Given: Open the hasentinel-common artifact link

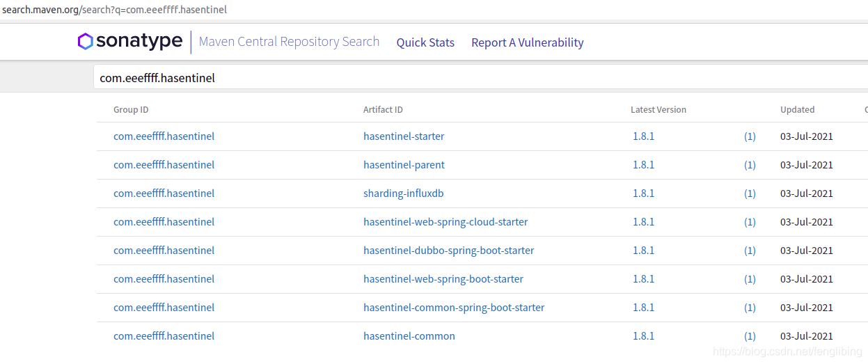Looking at the screenshot, I should (x=409, y=336).
